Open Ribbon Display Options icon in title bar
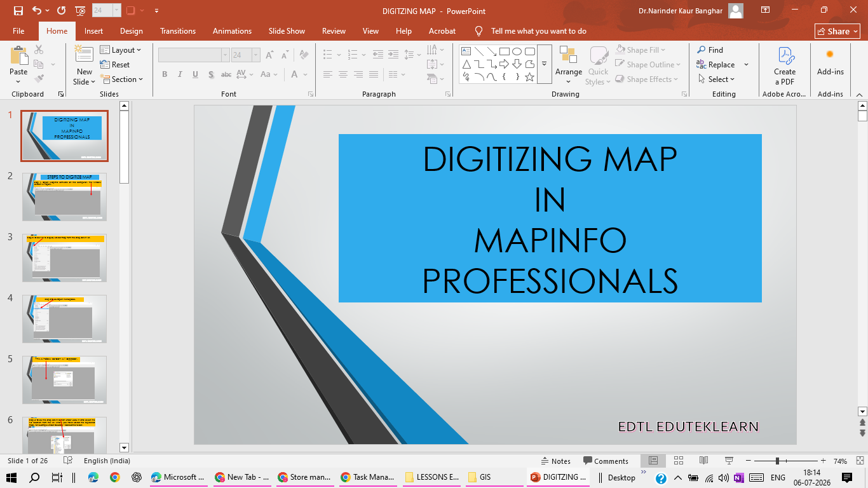 (x=766, y=10)
